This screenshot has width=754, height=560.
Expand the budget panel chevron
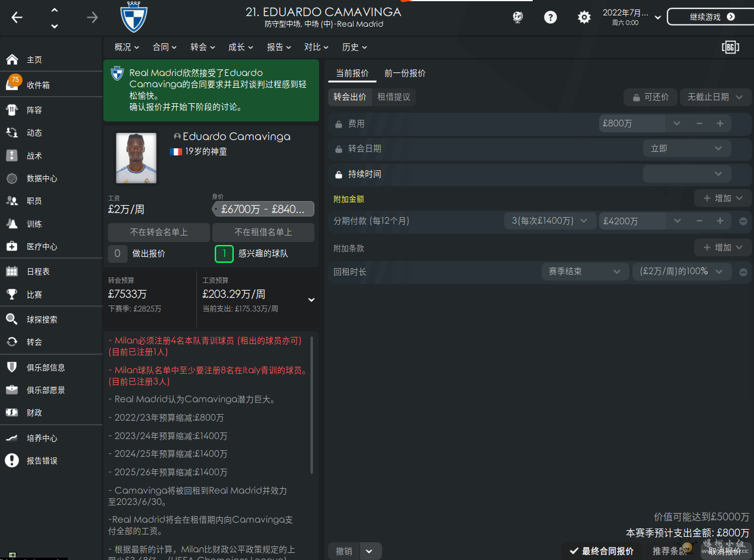pyautogui.click(x=311, y=300)
